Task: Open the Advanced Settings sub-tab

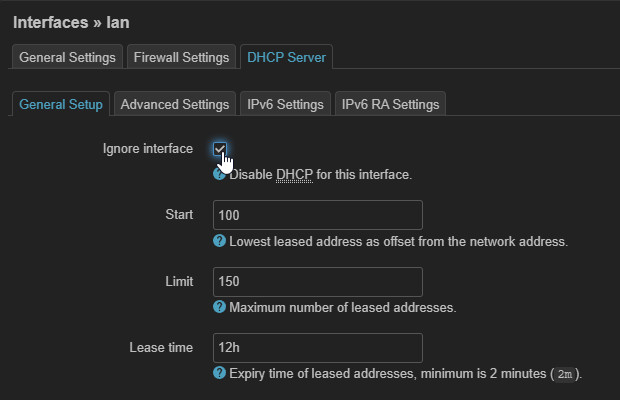Action: click(175, 104)
